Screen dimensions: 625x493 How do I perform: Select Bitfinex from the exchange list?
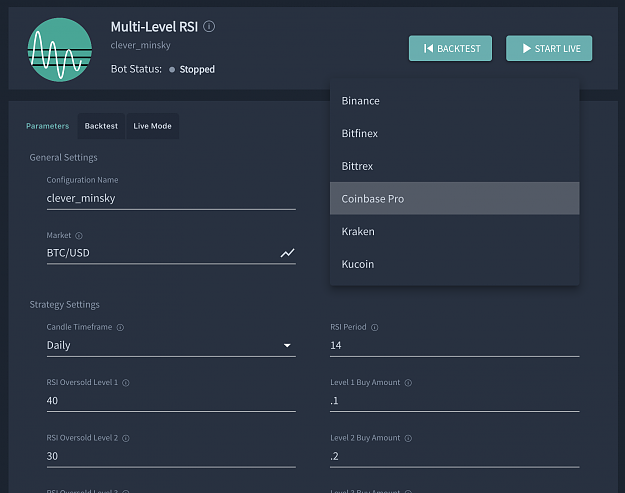click(454, 134)
